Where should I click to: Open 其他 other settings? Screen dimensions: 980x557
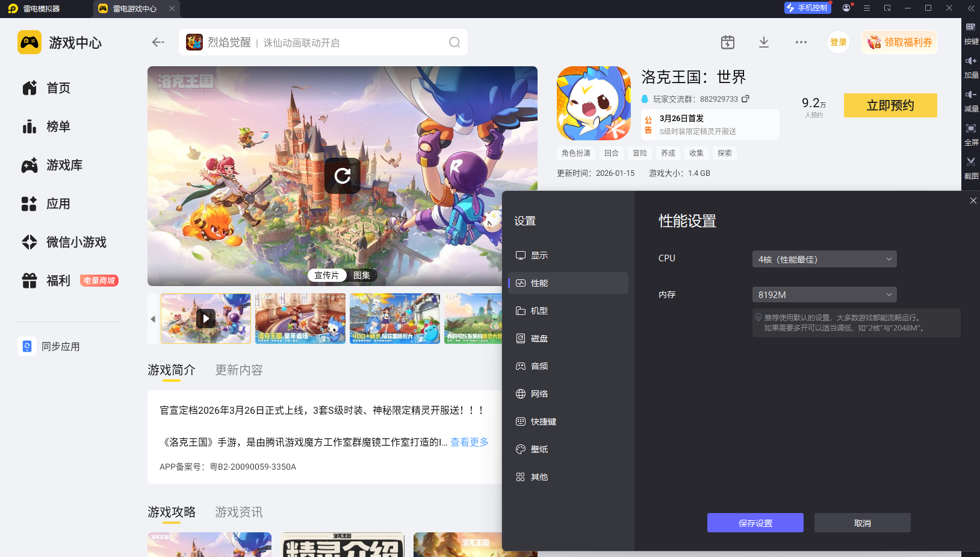click(568, 477)
